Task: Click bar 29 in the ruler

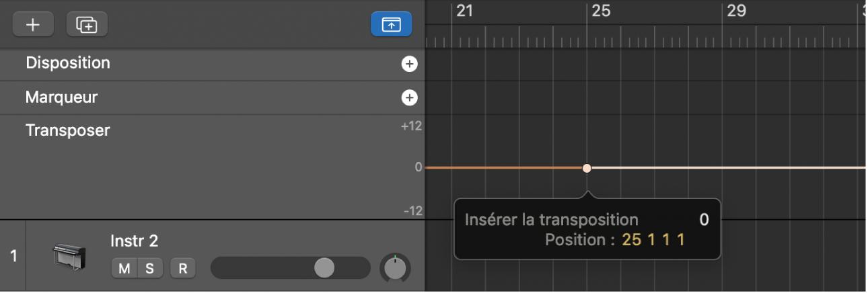Action: point(736,11)
